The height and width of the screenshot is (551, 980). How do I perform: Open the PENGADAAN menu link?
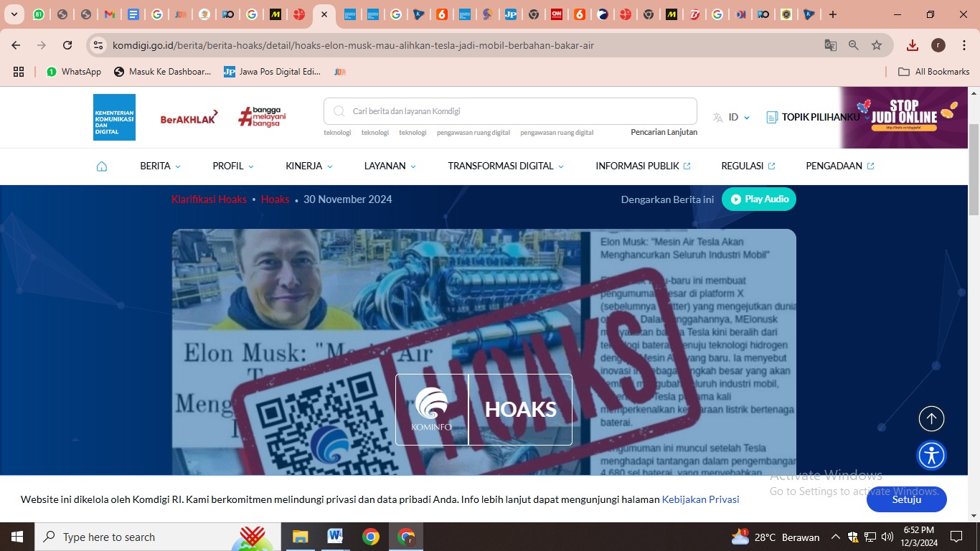pyautogui.click(x=840, y=166)
